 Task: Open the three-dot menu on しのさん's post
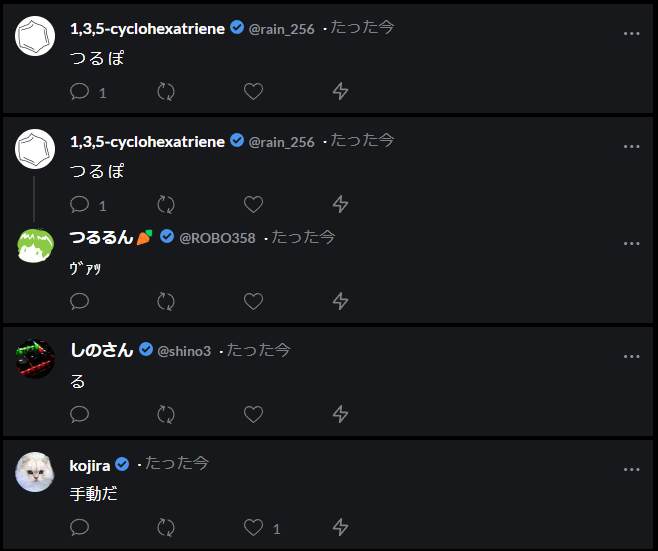point(631,357)
